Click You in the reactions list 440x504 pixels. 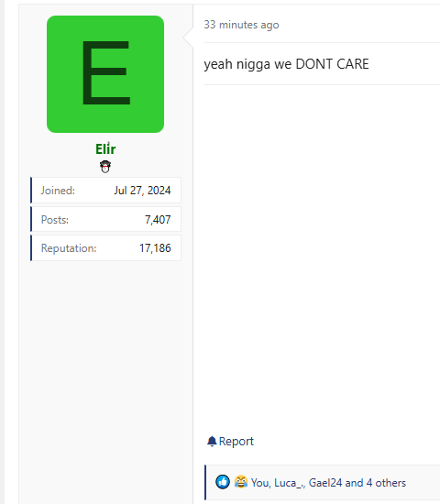click(259, 482)
